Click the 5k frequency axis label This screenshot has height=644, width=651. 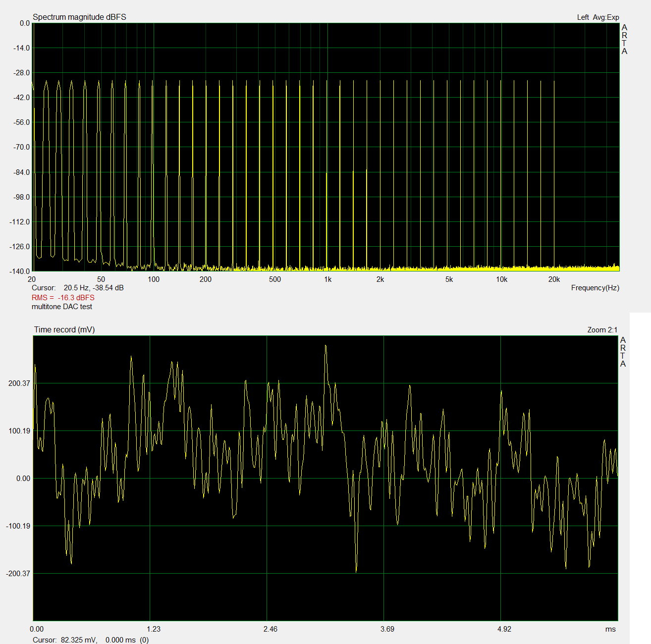[449, 279]
